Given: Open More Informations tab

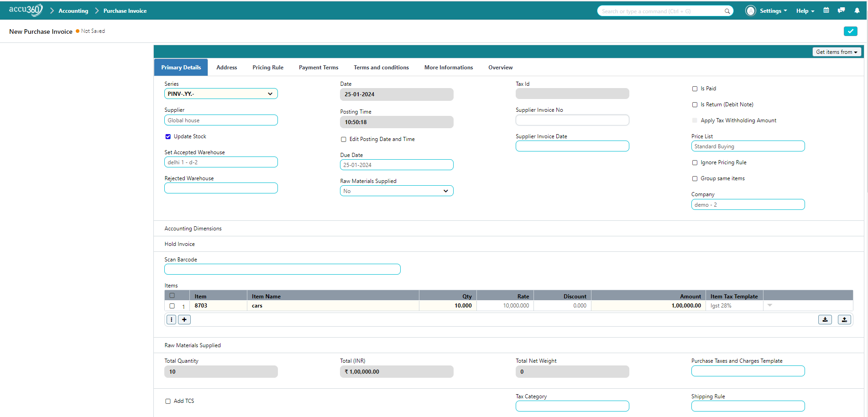Looking at the screenshot, I should pos(449,68).
